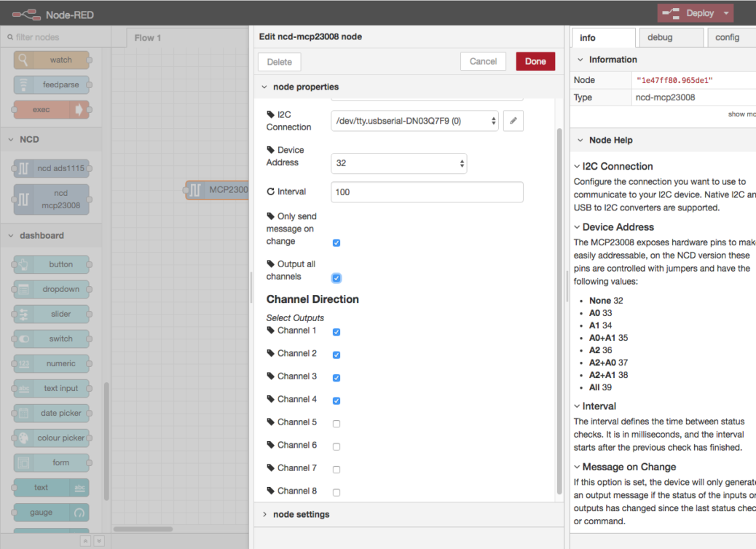The image size is (756, 549).
Task: Open the I2C Connection serial port dropdown
Action: (413, 121)
